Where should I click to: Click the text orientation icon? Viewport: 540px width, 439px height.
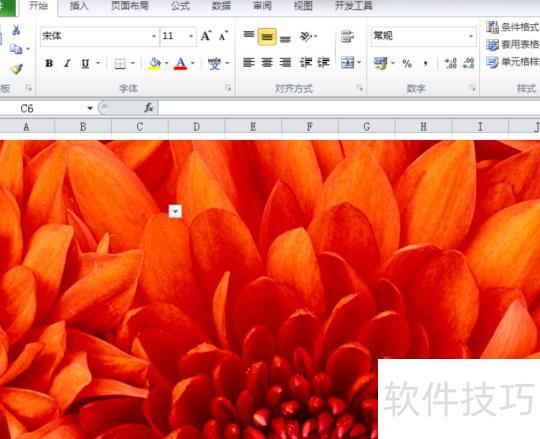pos(306,36)
